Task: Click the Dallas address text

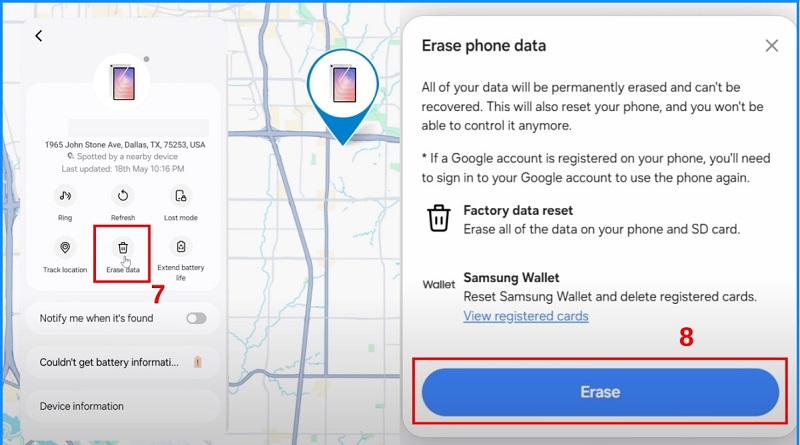Action: 125,145
